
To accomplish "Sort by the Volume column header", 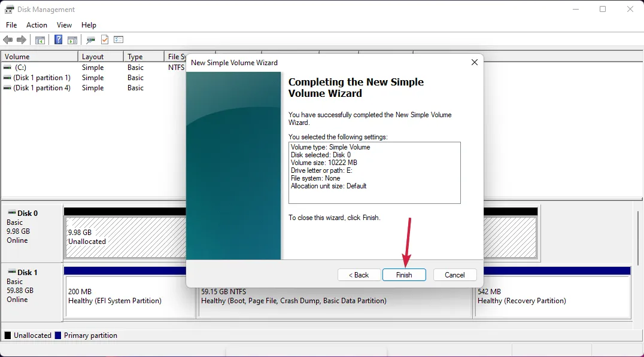I will click(40, 57).
